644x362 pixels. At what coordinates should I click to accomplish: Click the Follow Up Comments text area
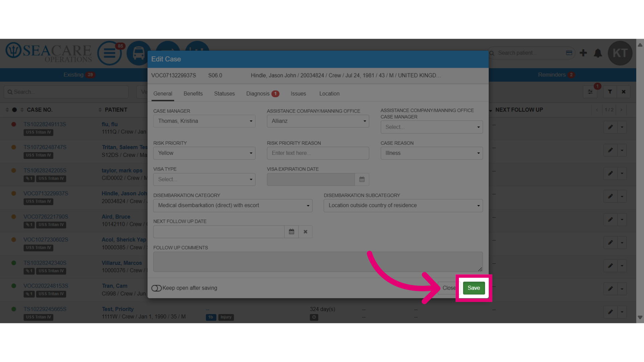(318, 262)
